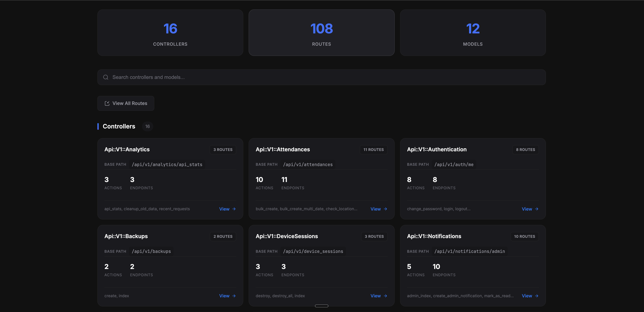Click the arrow icon next to View on Authentication card
Image resolution: width=644 pixels, height=312 pixels.
[537, 209]
